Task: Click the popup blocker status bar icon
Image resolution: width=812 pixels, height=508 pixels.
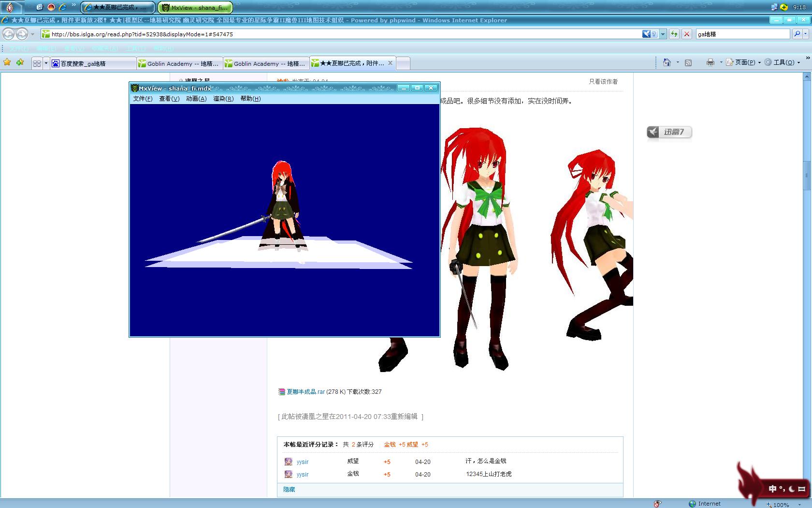Action: (657, 504)
